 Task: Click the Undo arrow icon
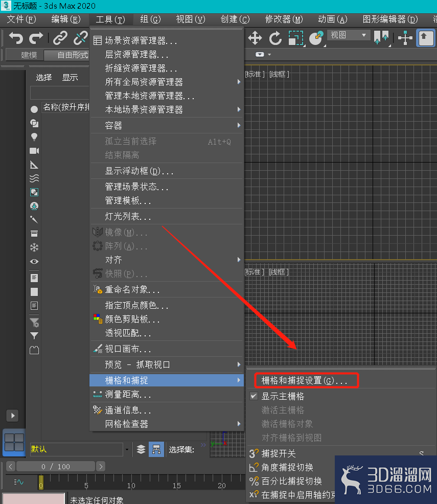[x=16, y=38]
